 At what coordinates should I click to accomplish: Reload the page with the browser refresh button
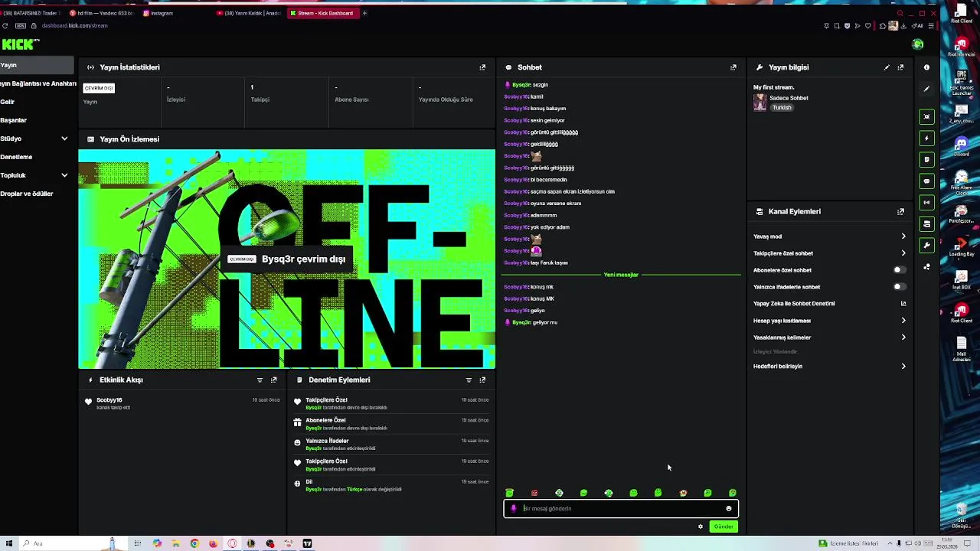tap(5, 26)
